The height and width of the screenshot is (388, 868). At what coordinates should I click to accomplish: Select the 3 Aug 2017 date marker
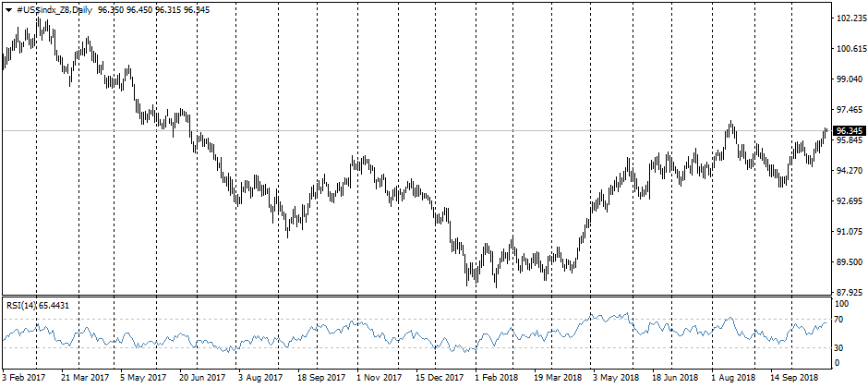[x=260, y=378]
